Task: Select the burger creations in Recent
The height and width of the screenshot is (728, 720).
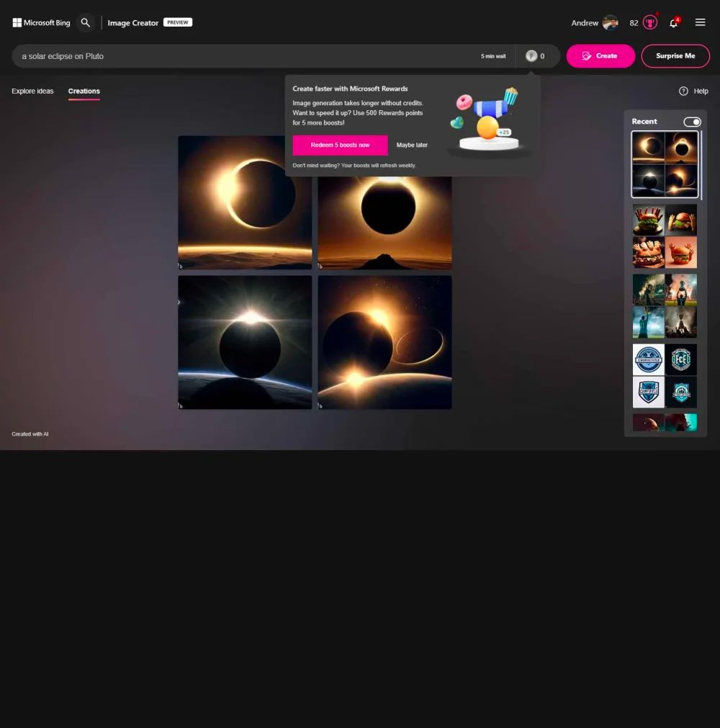Action: click(665, 236)
